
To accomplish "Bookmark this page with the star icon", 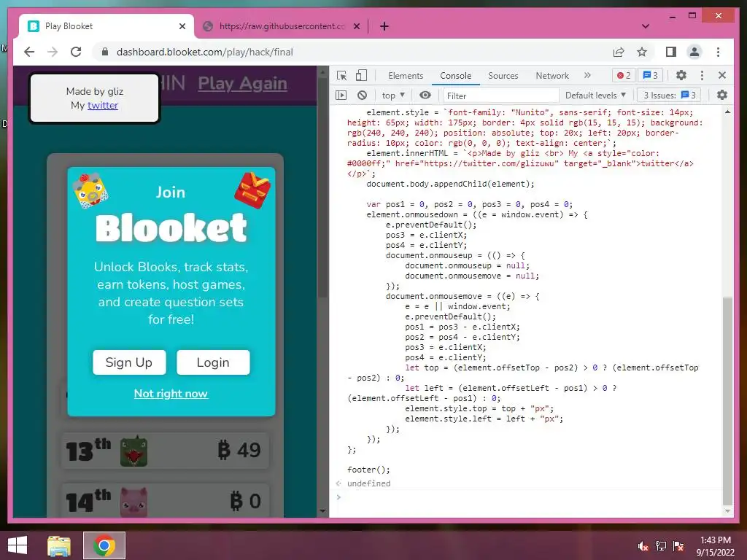I will click(x=642, y=52).
